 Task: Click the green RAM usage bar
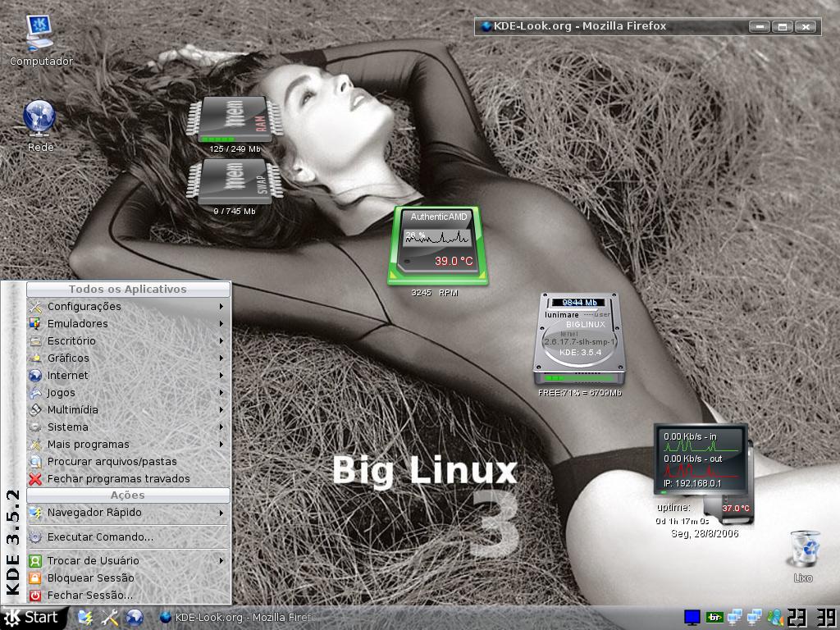click(x=217, y=139)
